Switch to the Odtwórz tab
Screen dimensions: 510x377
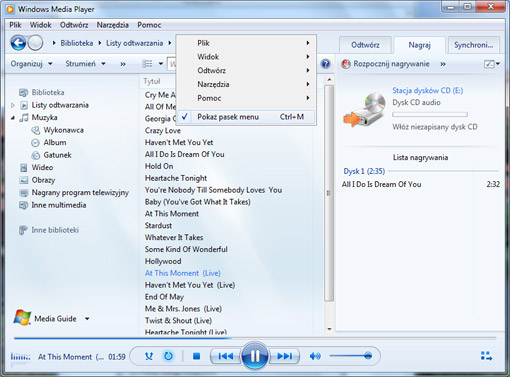[x=365, y=45]
